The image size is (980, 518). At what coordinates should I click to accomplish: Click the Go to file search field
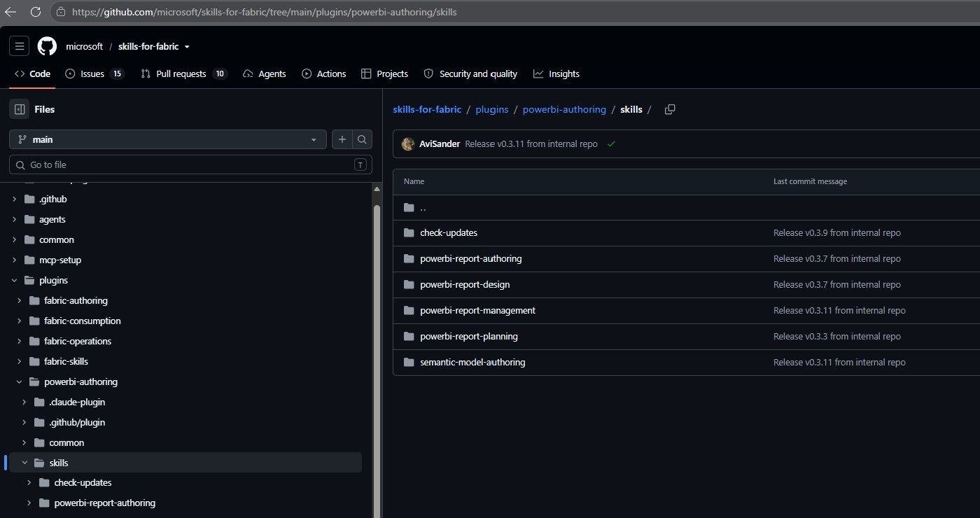[190, 164]
